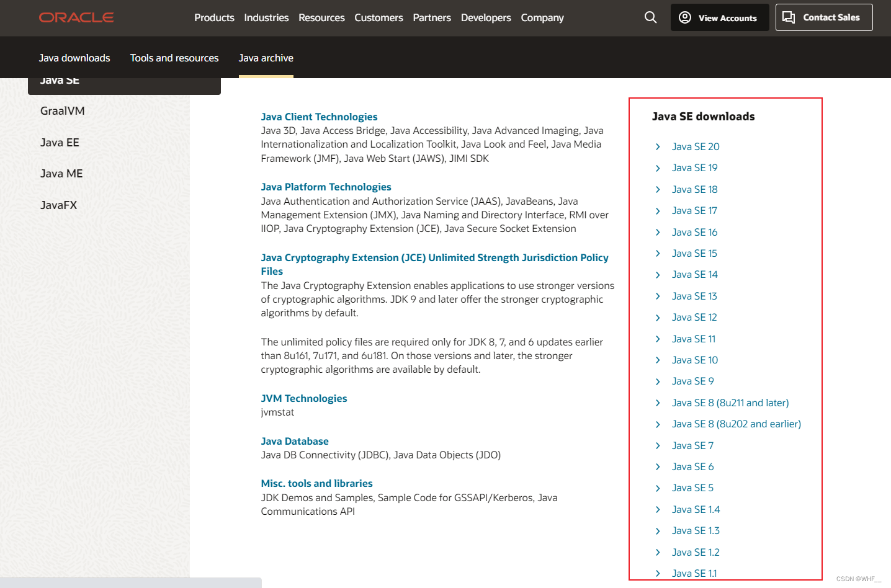Open the JVM Technologies link

click(304, 398)
